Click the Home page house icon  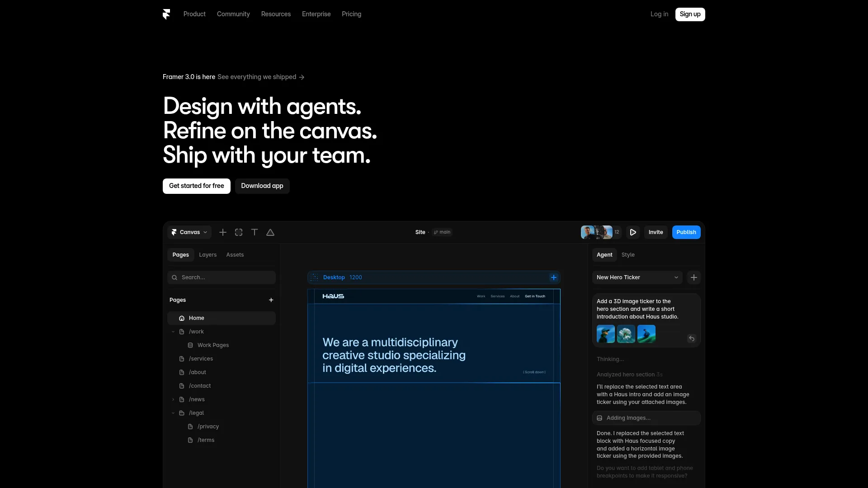pyautogui.click(x=182, y=318)
